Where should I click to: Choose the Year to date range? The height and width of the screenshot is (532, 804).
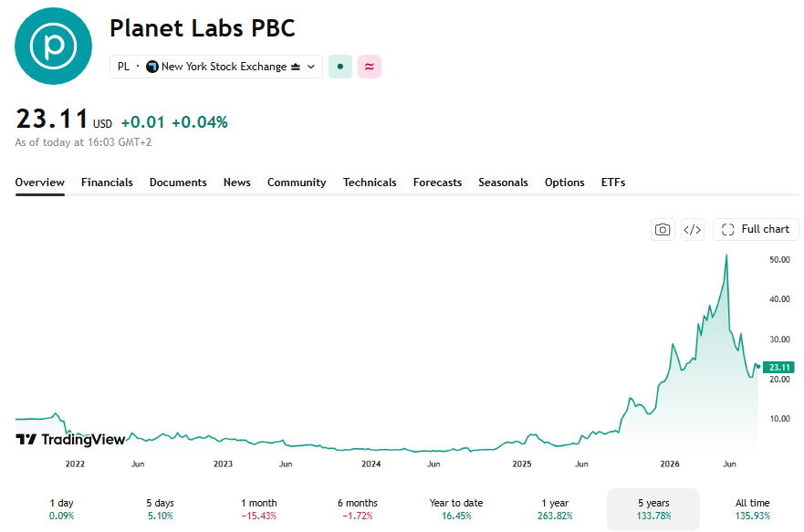(456, 509)
